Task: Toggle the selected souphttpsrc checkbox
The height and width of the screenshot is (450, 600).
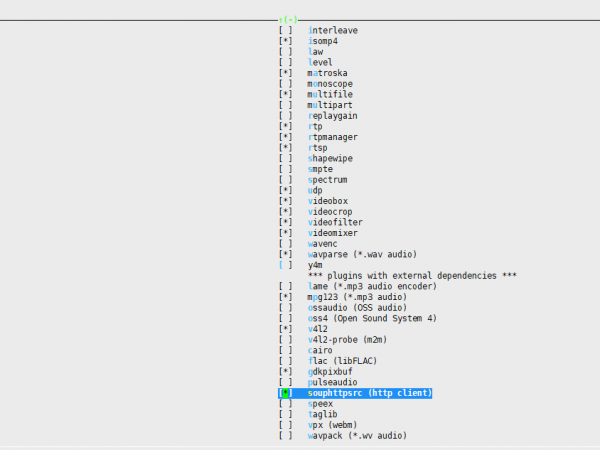Action: pos(286,393)
